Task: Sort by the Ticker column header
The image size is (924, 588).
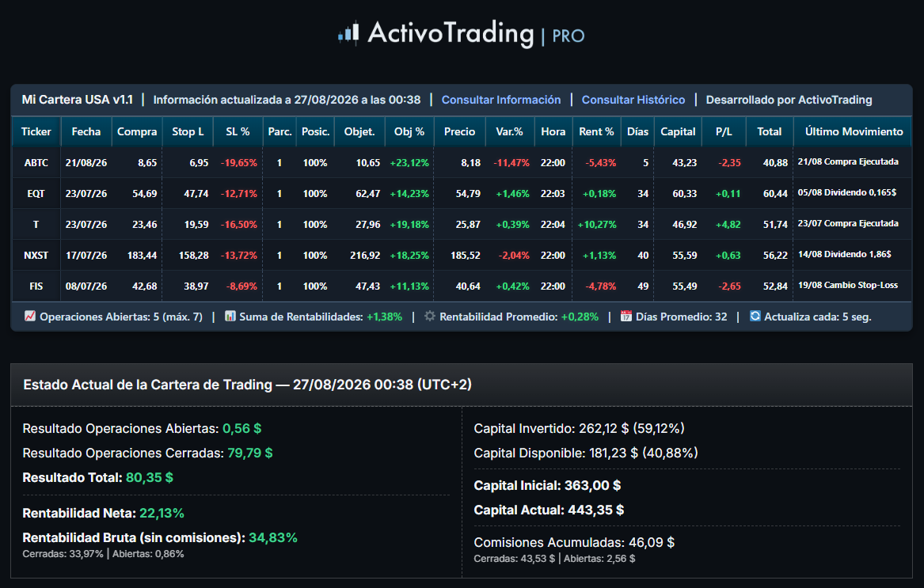Action: point(36,131)
